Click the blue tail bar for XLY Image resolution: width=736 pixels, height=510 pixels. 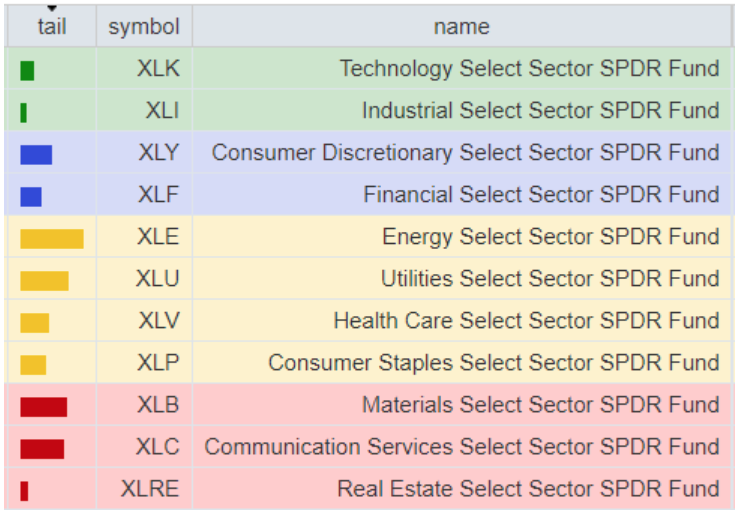[x=36, y=154]
